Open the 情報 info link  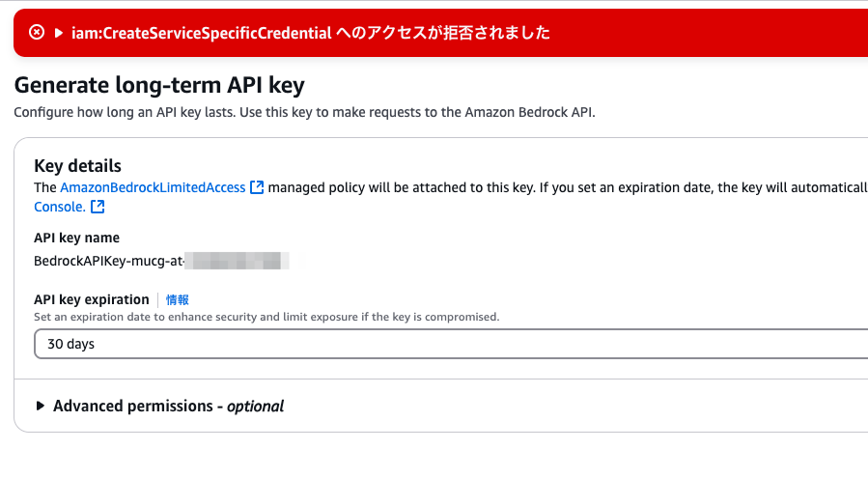pyautogui.click(x=177, y=299)
